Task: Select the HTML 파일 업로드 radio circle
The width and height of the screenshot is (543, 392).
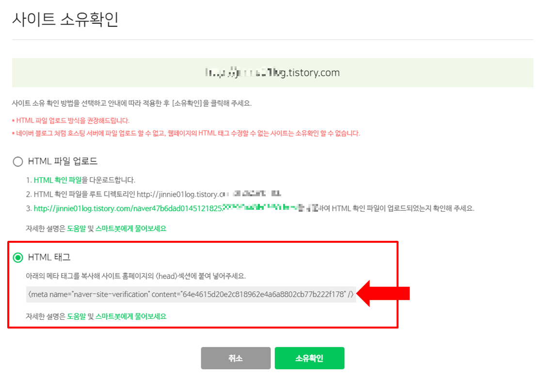Action: pos(17,161)
